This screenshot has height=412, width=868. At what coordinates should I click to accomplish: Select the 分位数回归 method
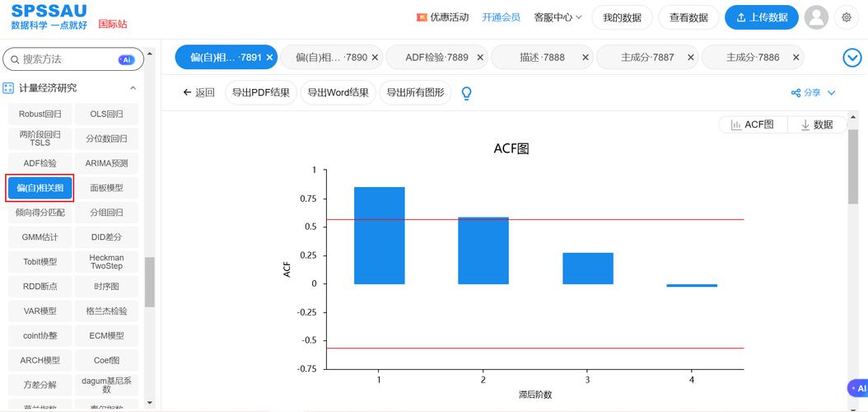click(106, 138)
